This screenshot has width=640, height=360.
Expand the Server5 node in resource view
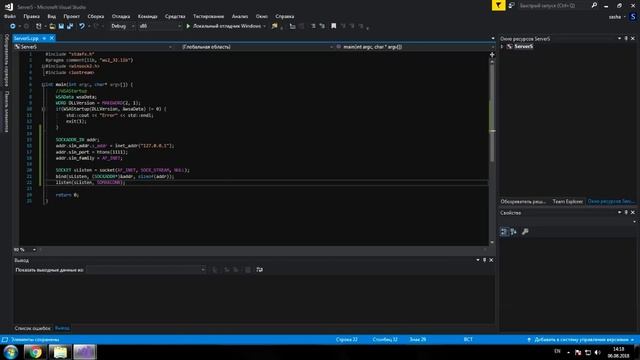(502, 47)
